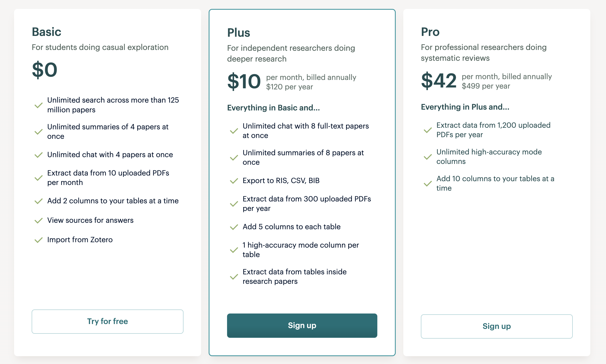The height and width of the screenshot is (364, 606).
Task: Select the Basic plan heading
Action: pyautogui.click(x=46, y=32)
